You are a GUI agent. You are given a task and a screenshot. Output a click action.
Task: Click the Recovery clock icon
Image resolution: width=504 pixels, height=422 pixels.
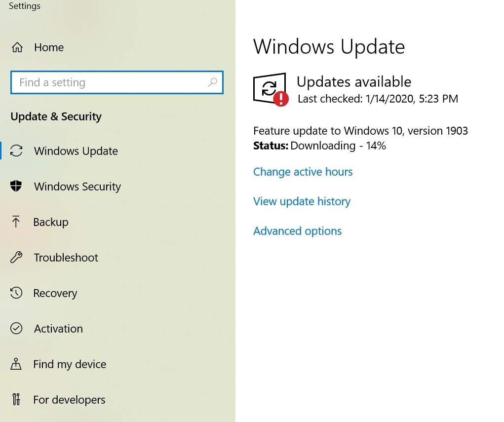point(16,293)
